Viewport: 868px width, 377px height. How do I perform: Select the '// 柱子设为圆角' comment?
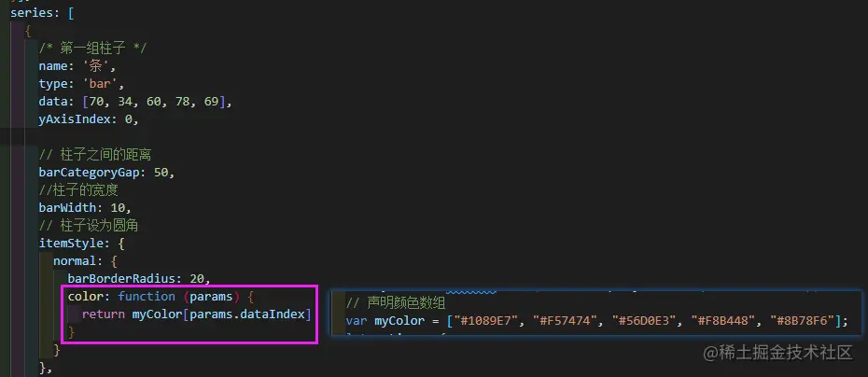88,225
